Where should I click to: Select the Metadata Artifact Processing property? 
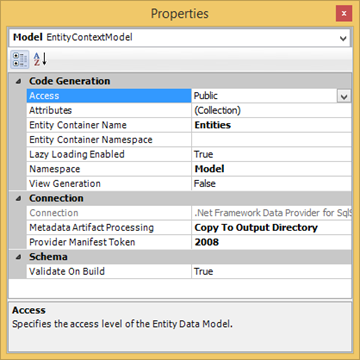[x=109, y=228]
